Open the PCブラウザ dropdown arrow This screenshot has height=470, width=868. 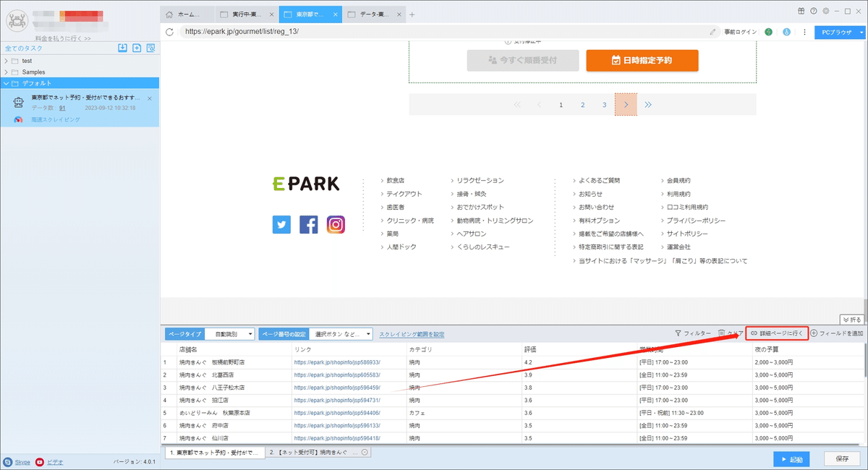click(861, 32)
